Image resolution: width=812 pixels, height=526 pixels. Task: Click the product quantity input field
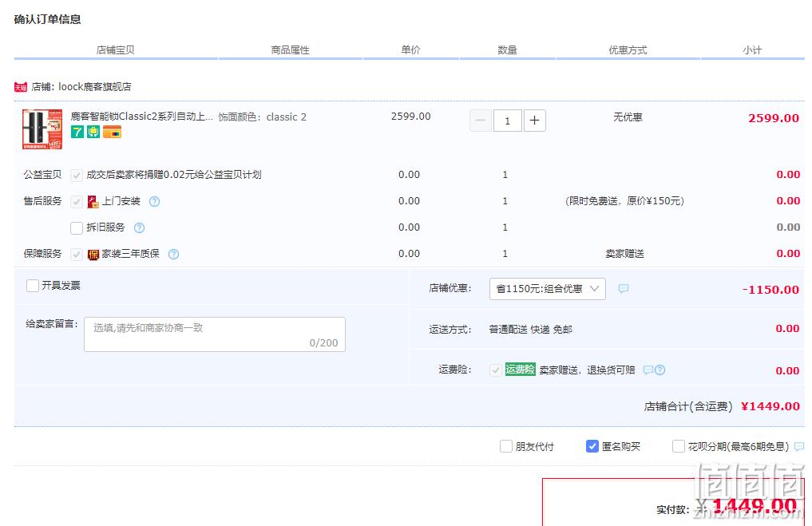(507, 121)
